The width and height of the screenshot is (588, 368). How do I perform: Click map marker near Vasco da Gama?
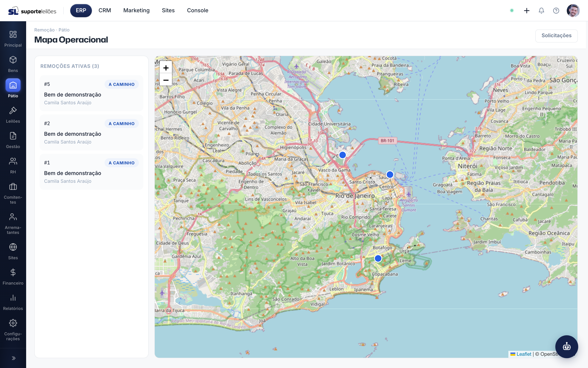[x=342, y=155]
